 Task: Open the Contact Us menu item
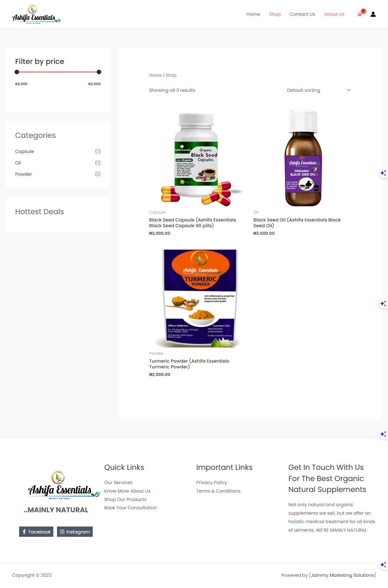(x=302, y=14)
